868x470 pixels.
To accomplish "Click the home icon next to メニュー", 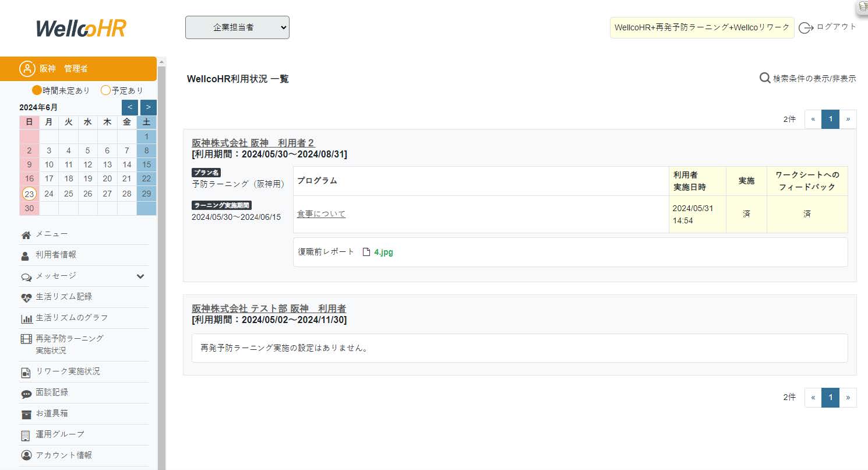I will [x=26, y=234].
